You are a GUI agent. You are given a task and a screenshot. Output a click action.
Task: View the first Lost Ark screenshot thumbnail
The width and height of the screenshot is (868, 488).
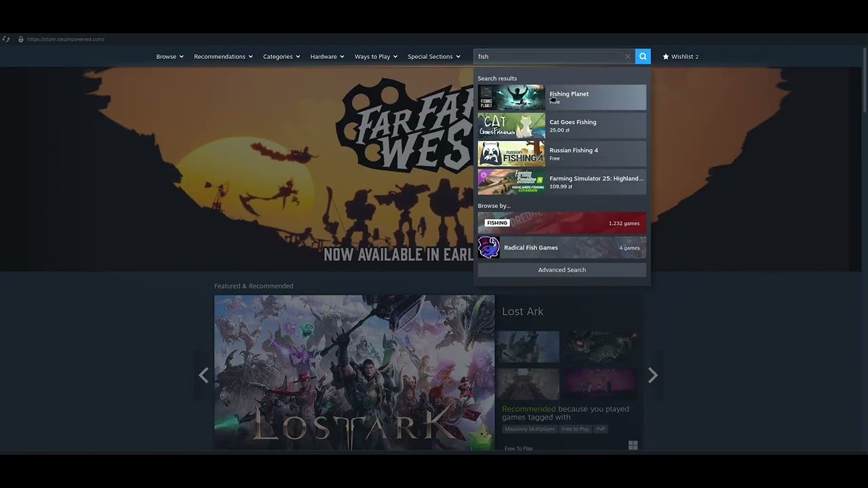pos(528,347)
